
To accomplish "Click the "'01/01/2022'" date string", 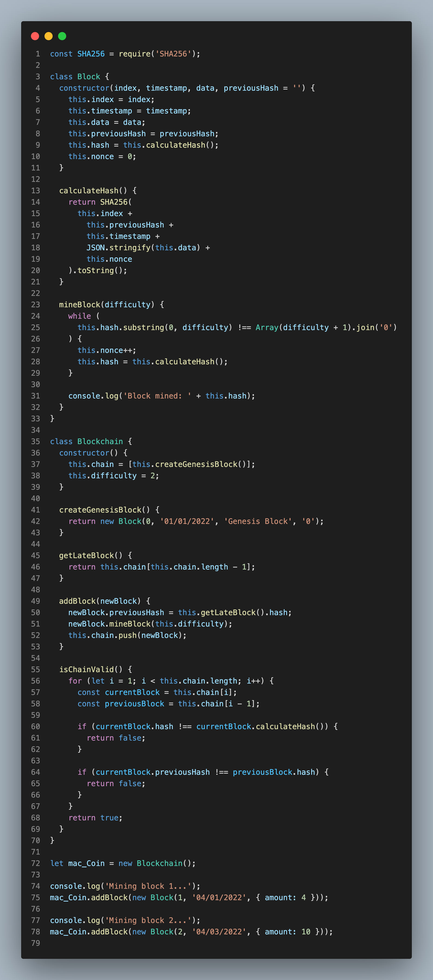I will click(x=187, y=521).
